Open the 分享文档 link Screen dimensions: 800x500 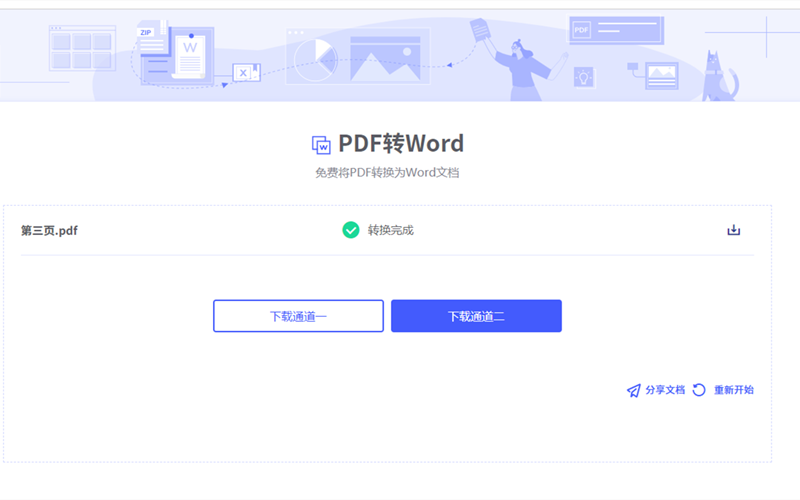point(665,390)
